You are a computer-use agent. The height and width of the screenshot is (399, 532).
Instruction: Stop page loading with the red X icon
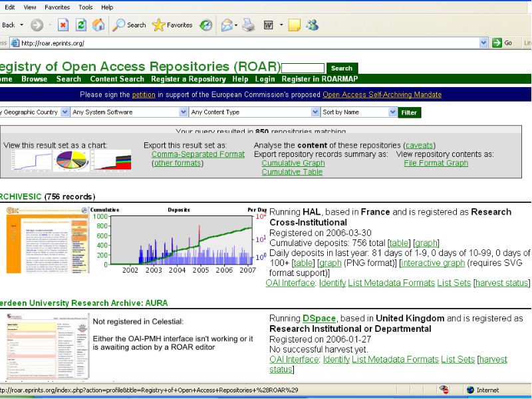[x=63, y=25]
